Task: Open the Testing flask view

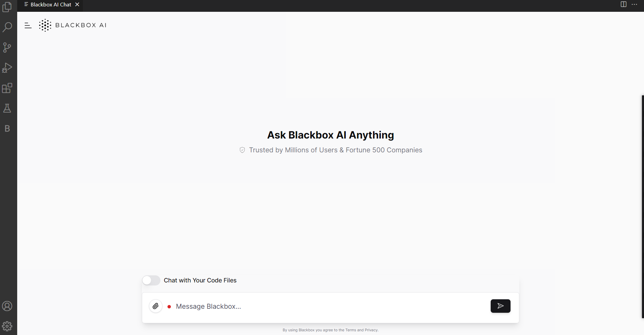Action: [x=7, y=108]
